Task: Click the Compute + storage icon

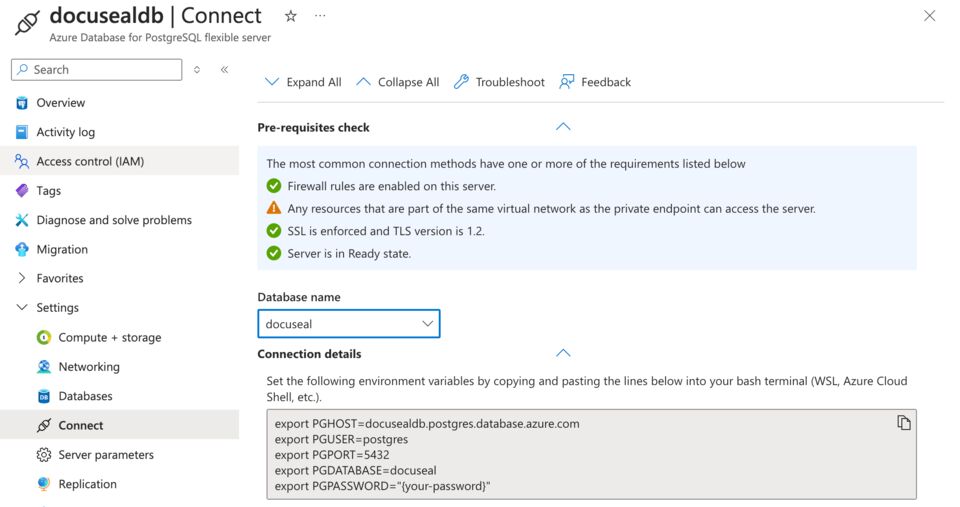Action: coord(44,337)
